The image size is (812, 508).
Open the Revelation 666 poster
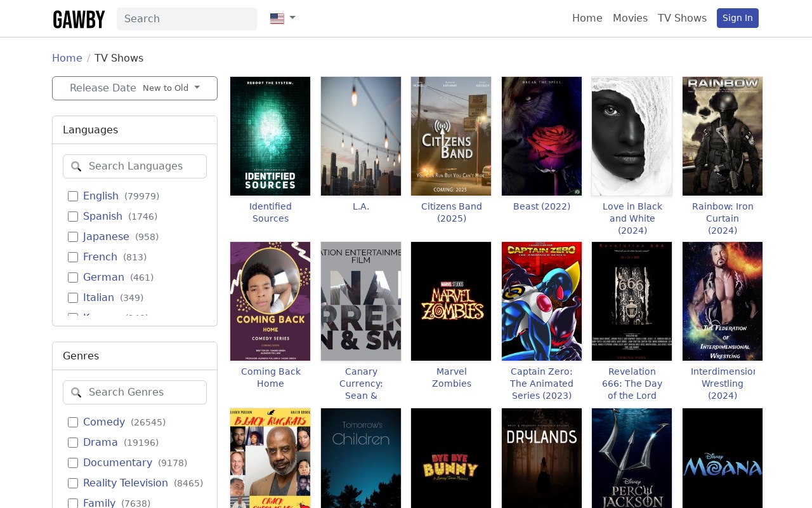(x=632, y=301)
